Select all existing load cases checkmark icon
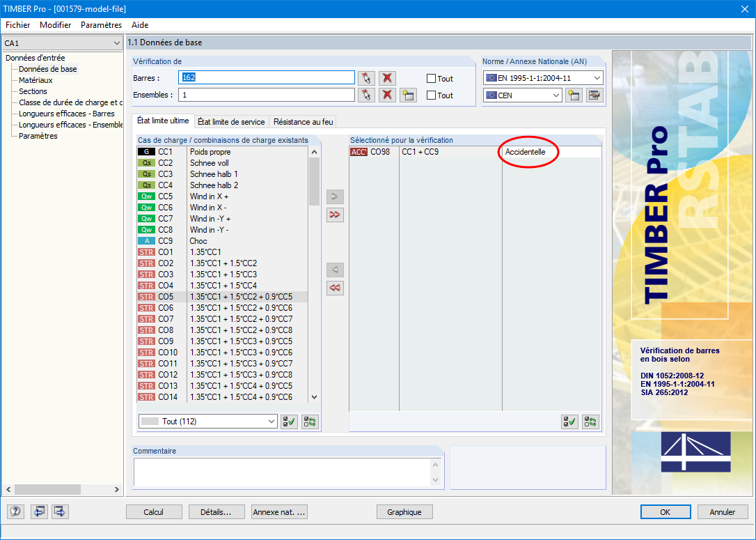This screenshot has width=756, height=540. pos(290,422)
